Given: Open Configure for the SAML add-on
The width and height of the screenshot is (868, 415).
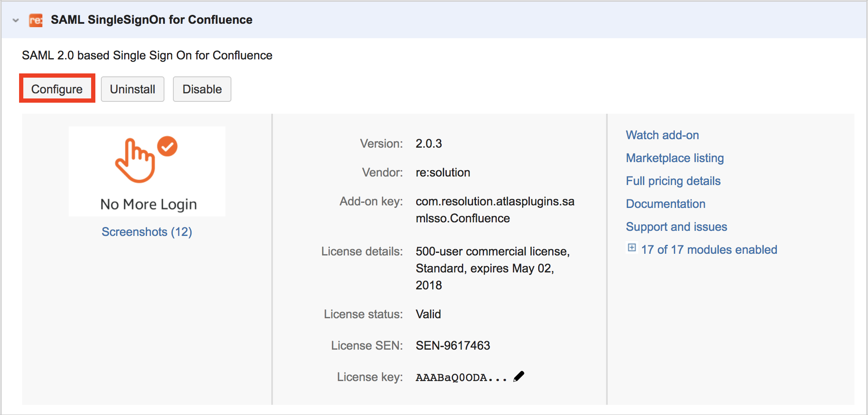Looking at the screenshot, I should click(x=57, y=89).
